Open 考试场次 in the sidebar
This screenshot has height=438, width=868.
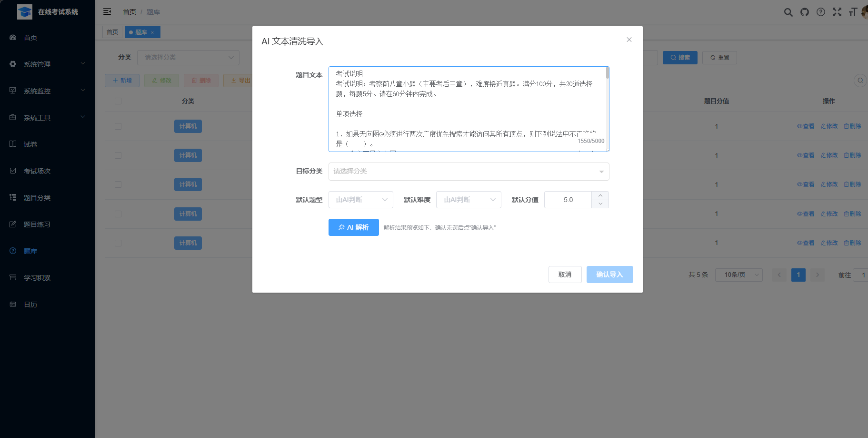click(48, 171)
